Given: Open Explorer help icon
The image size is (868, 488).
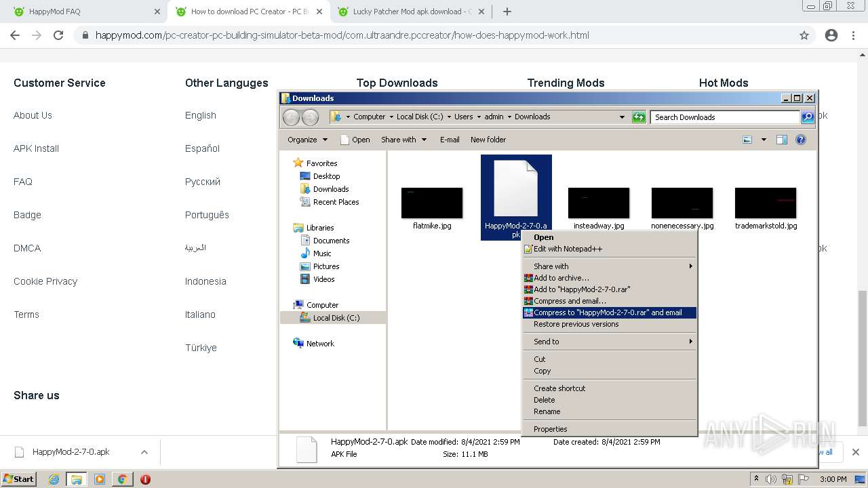Looking at the screenshot, I should 801,140.
